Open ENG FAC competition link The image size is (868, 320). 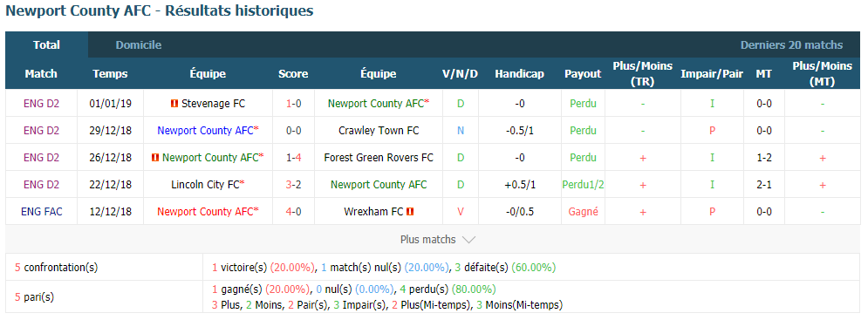[x=42, y=212]
